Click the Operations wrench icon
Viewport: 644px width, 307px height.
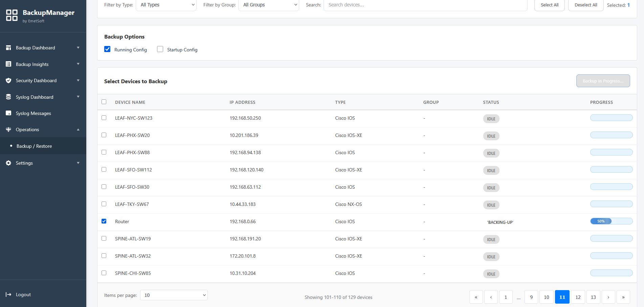point(8,129)
